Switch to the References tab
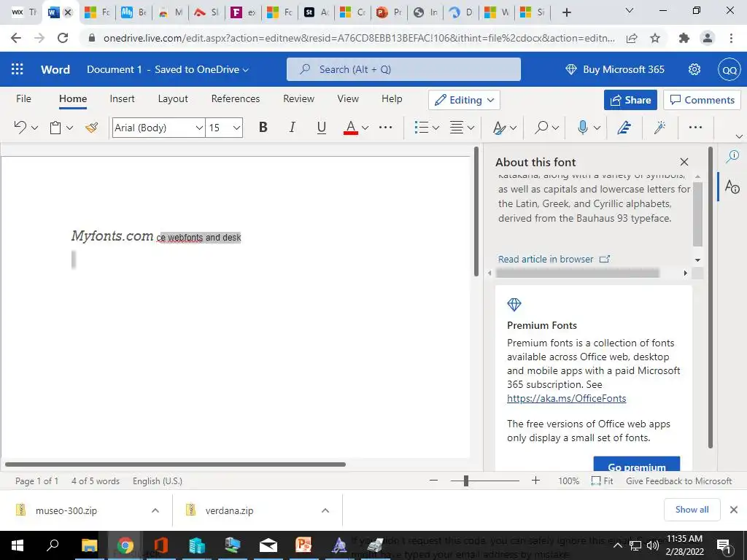 pyautogui.click(x=236, y=98)
